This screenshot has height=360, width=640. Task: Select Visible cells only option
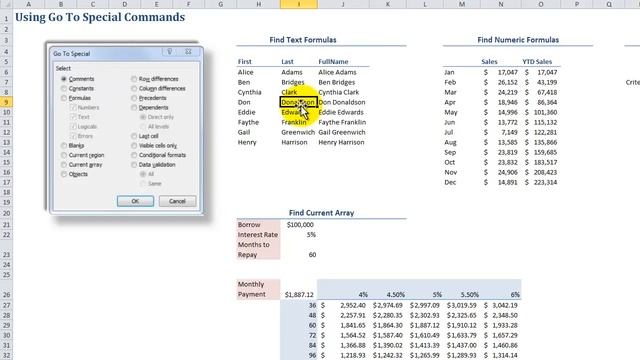[x=154, y=145]
